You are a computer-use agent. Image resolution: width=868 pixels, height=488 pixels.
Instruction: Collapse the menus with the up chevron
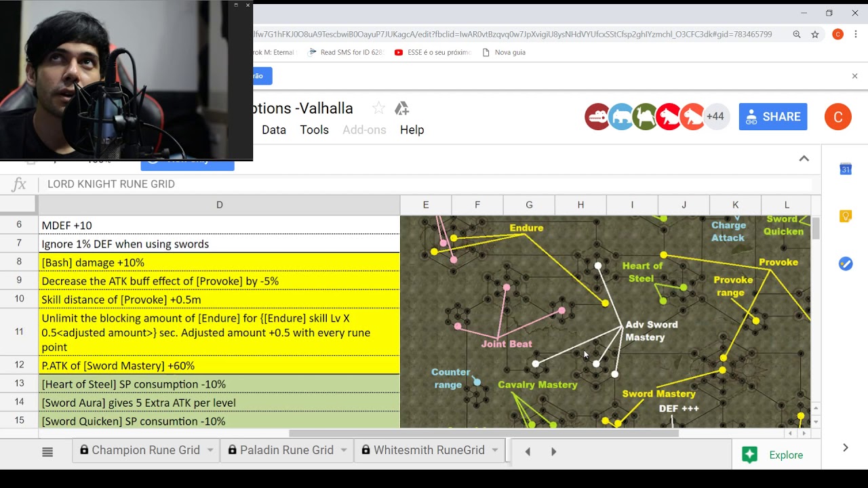804,159
